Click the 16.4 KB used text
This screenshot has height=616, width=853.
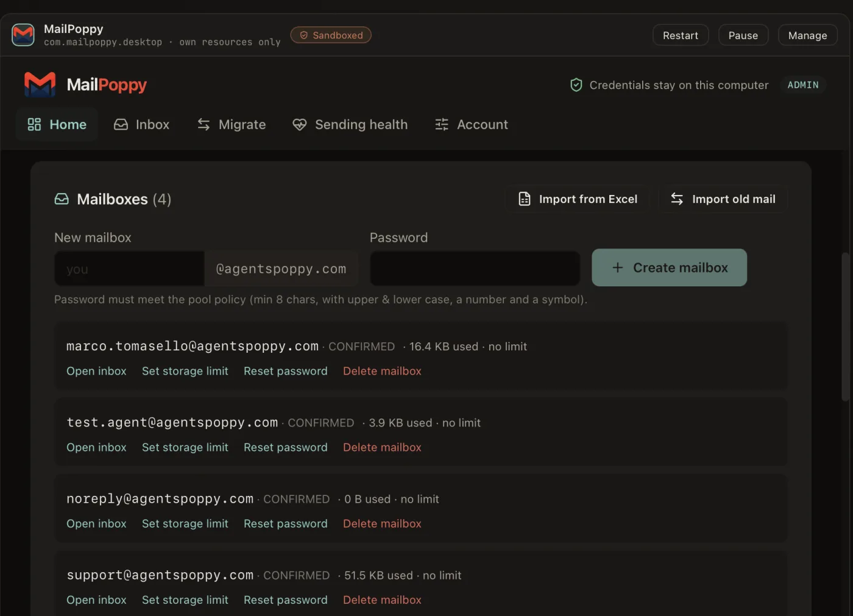[444, 346]
